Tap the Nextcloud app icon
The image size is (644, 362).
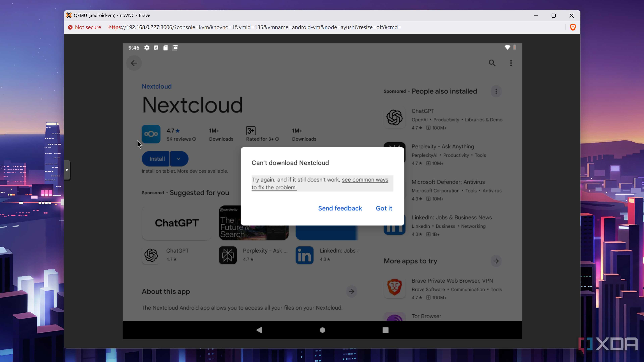[151, 134]
